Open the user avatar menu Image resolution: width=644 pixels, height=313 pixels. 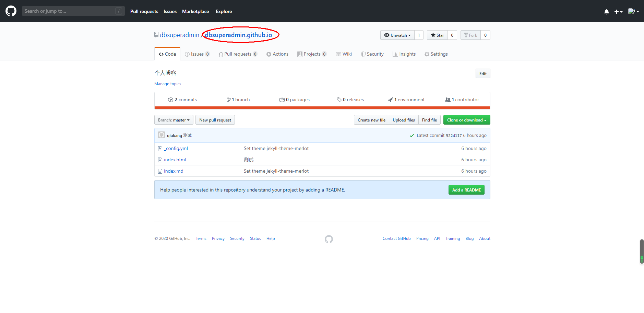point(633,11)
